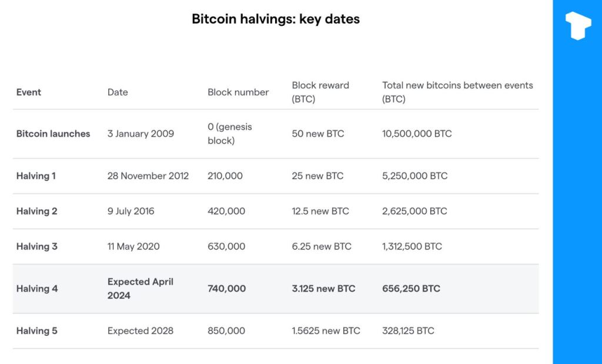
Task: Click the '3 January 2009' date cell
Action: tap(141, 133)
